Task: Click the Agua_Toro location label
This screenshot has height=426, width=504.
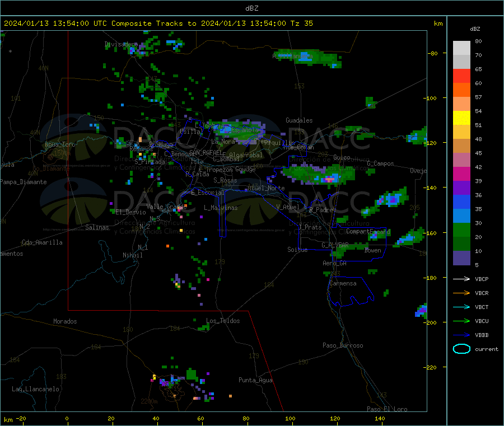Action: (x=60, y=144)
